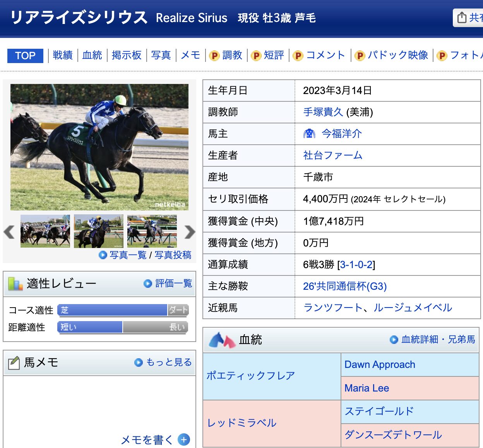This screenshot has width=483, height=448.
Task: Show next photos with the right arrow
Action: coord(190,232)
